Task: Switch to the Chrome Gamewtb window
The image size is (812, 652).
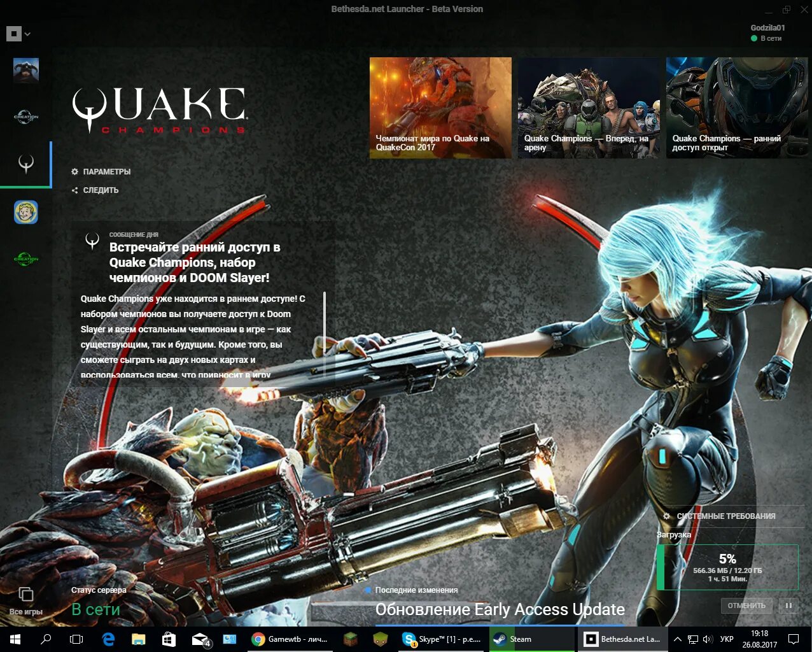Action: point(290,639)
